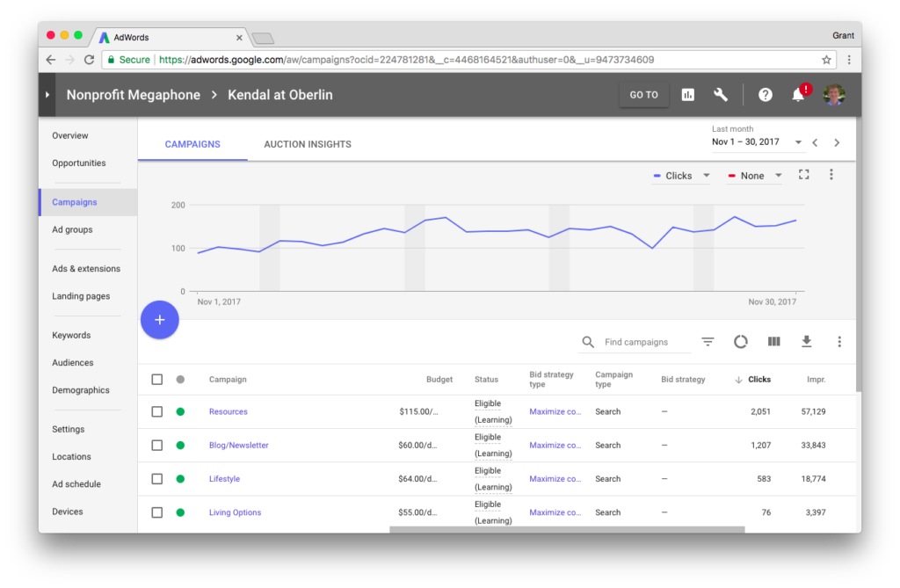Select Opportunities in the sidebar
The width and height of the screenshot is (900, 588).
pos(78,163)
